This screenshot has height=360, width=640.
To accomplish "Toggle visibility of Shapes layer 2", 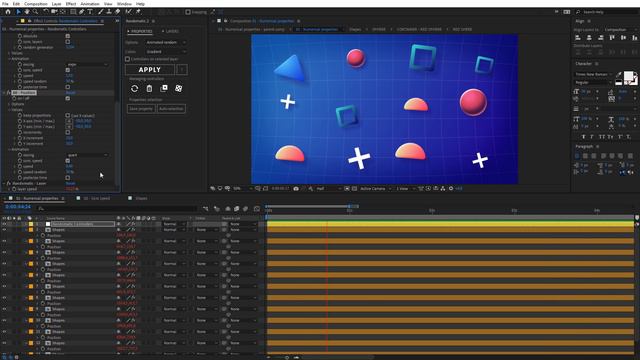I will 4,230.
